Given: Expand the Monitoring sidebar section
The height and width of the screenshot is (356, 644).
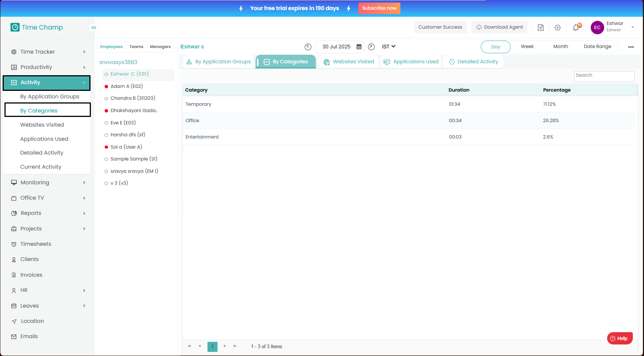Looking at the screenshot, I should [48, 182].
